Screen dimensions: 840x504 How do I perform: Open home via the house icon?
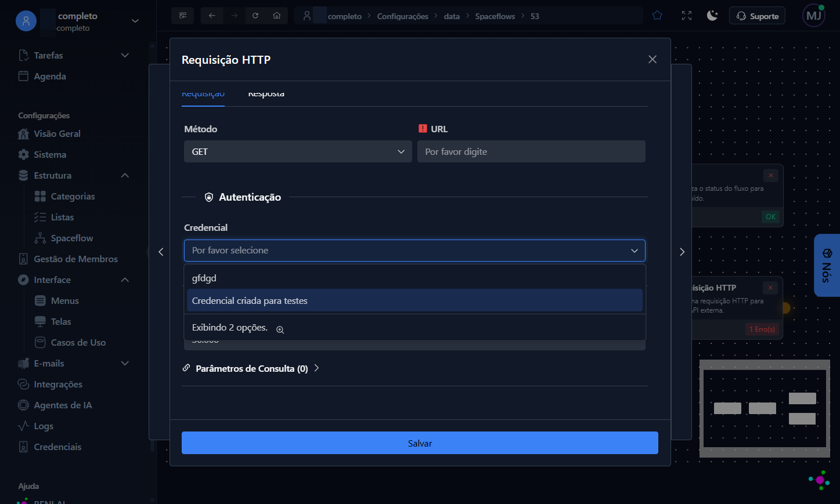[277, 16]
